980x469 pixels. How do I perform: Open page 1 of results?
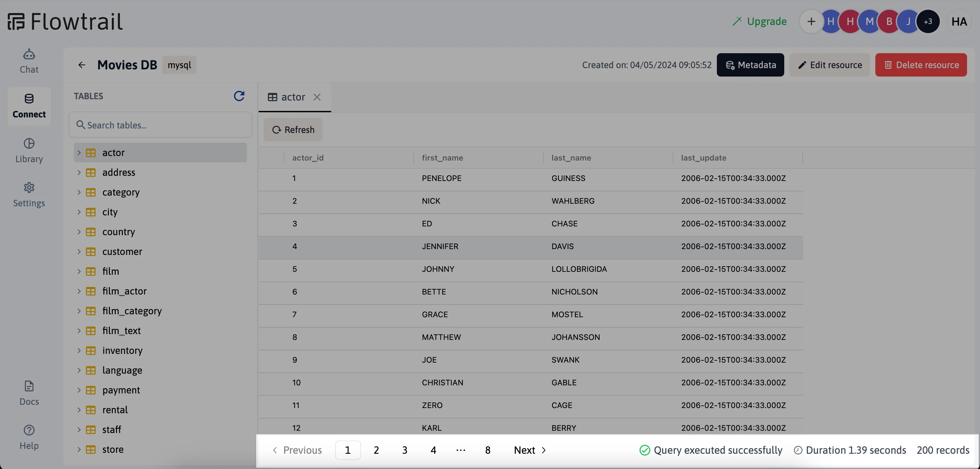pos(348,450)
